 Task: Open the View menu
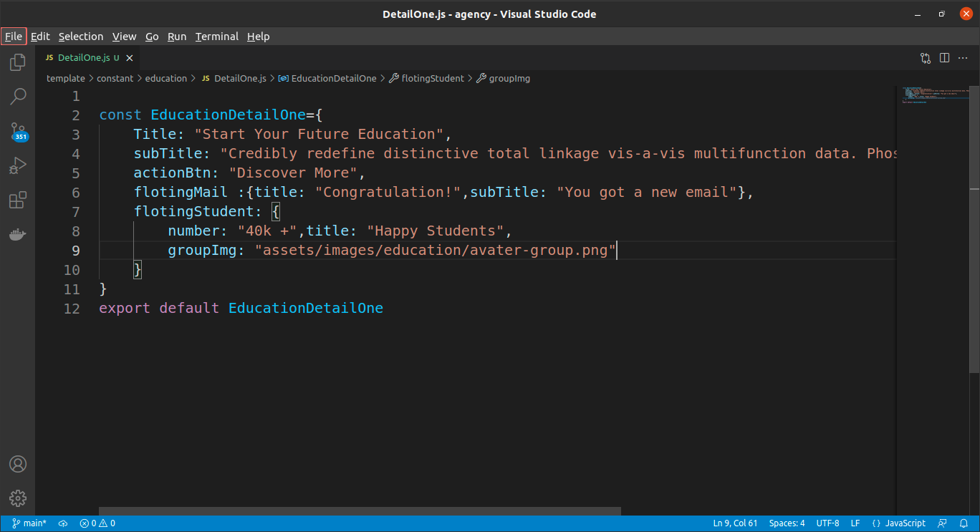coord(124,37)
